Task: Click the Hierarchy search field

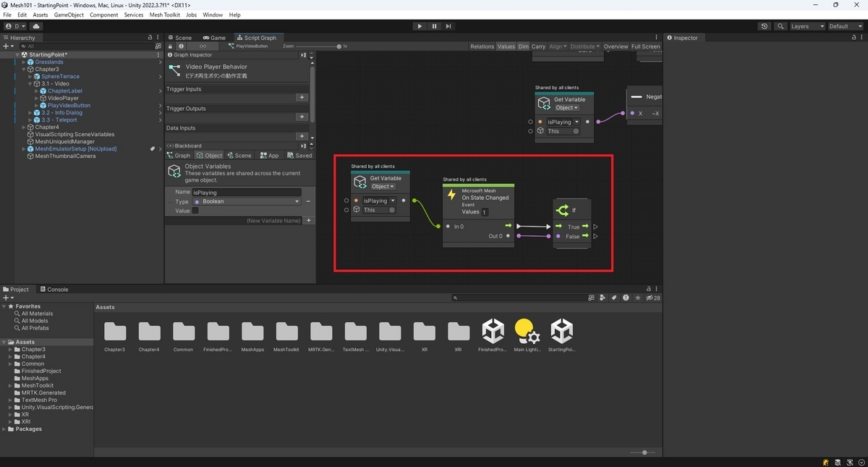Action: point(85,46)
